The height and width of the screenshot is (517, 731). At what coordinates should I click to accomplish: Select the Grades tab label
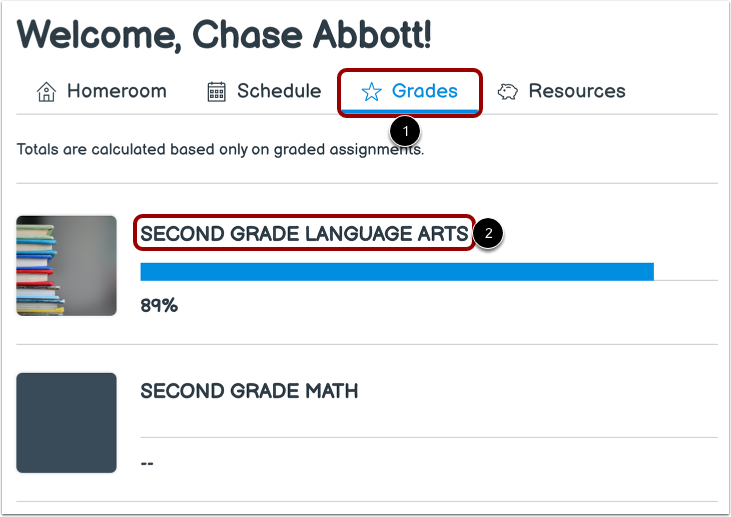424,91
